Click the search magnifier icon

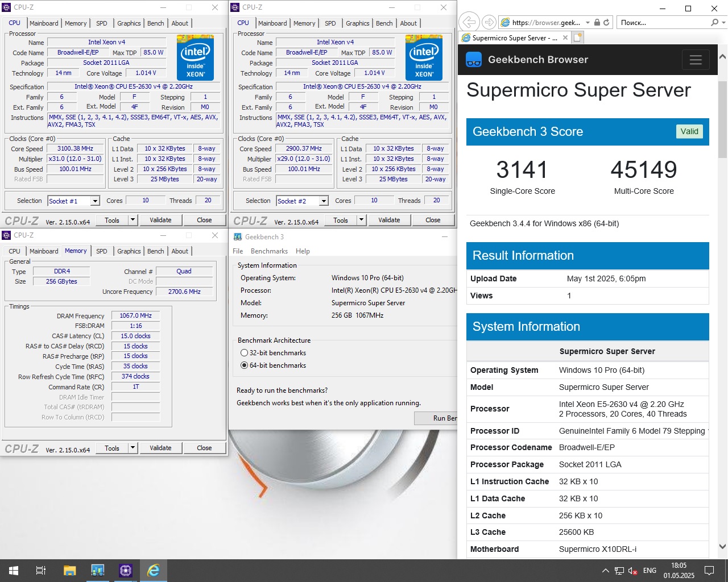714,22
